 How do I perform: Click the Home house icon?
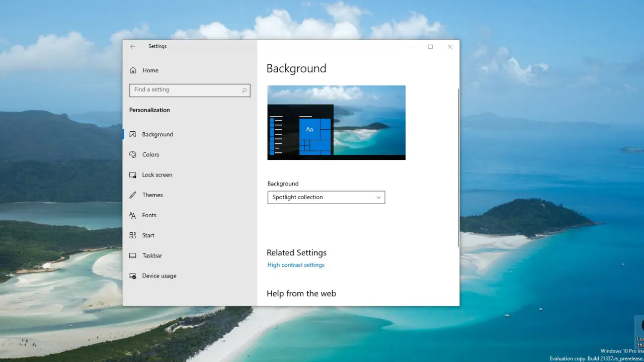point(133,70)
